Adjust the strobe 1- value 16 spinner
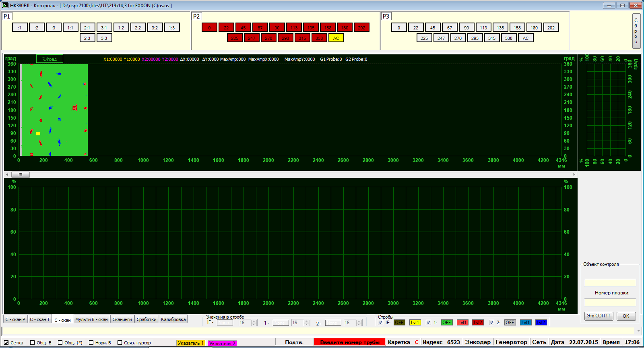The image size is (644, 348). click(301, 323)
